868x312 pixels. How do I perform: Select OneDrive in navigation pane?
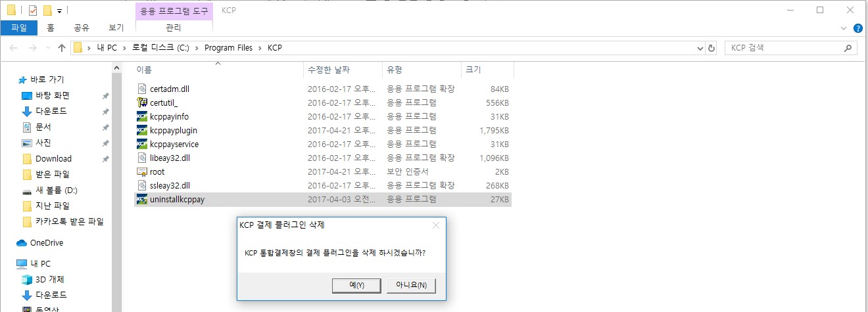(47, 242)
